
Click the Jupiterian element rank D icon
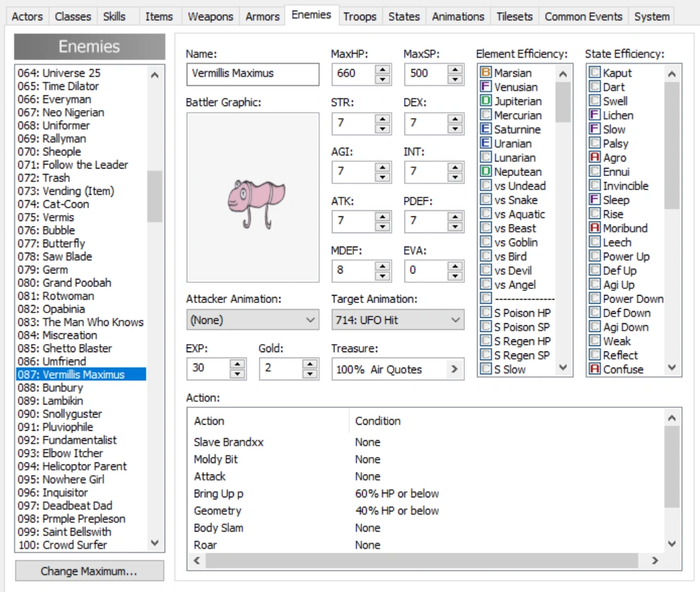tap(486, 101)
